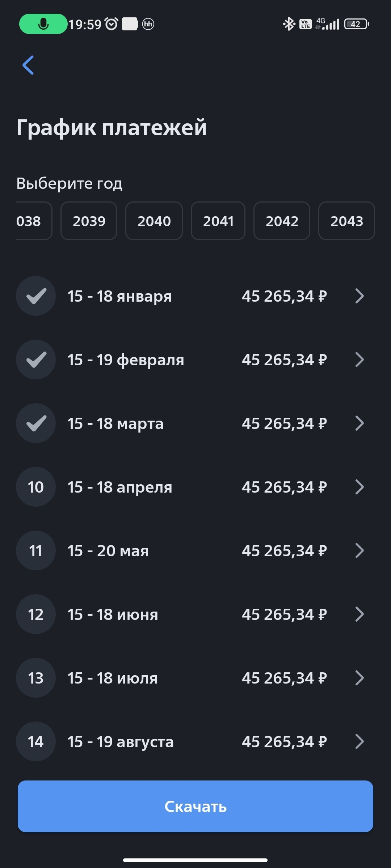
Task: Tap the hh notification icon
Action: [x=148, y=24]
